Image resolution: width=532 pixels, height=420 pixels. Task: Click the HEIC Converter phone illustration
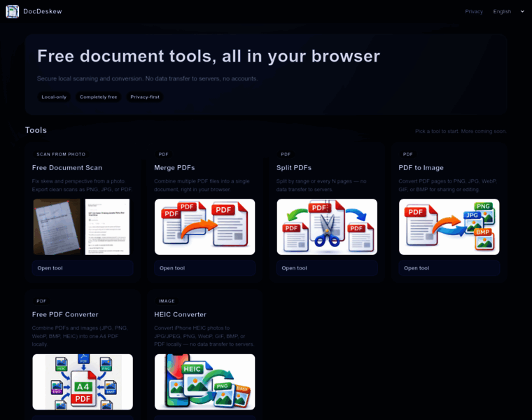click(204, 381)
